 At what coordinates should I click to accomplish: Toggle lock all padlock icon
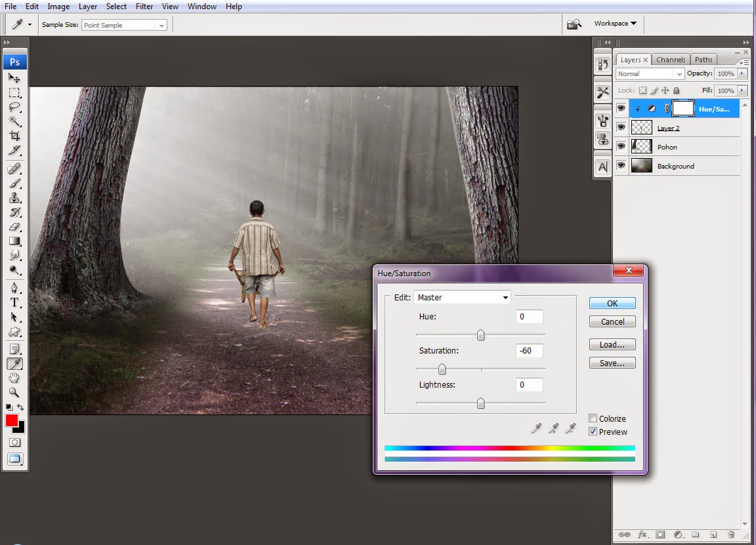coord(677,91)
